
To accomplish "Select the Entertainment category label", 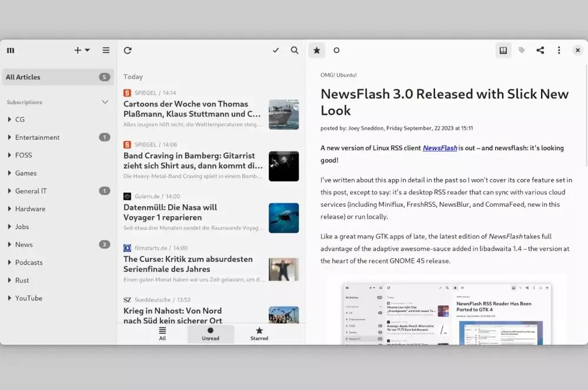I will 38,137.
